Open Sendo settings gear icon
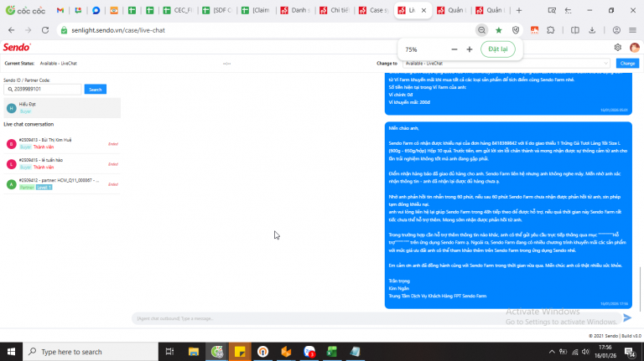Screen dimensions: 644x361 pos(618,47)
